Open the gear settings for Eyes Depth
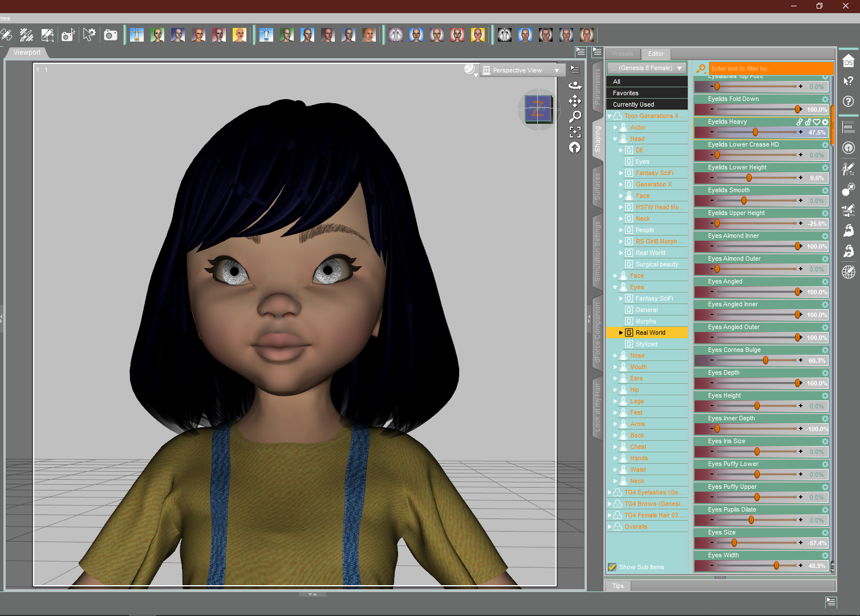The height and width of the screenshot is (616, 860). click(825, 373)
